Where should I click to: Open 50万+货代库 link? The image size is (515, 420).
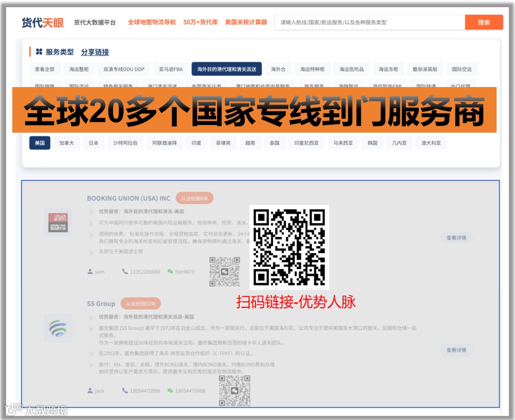200,22
